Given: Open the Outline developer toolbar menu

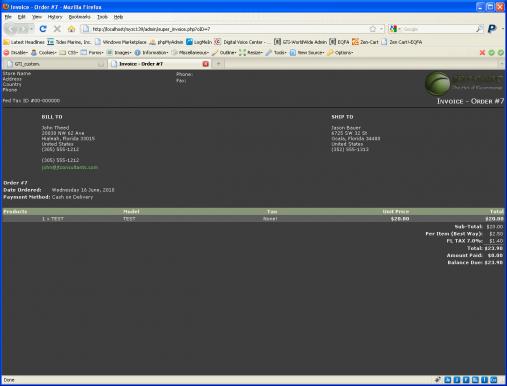Looking at the screenshot, I should pos(224,53).
